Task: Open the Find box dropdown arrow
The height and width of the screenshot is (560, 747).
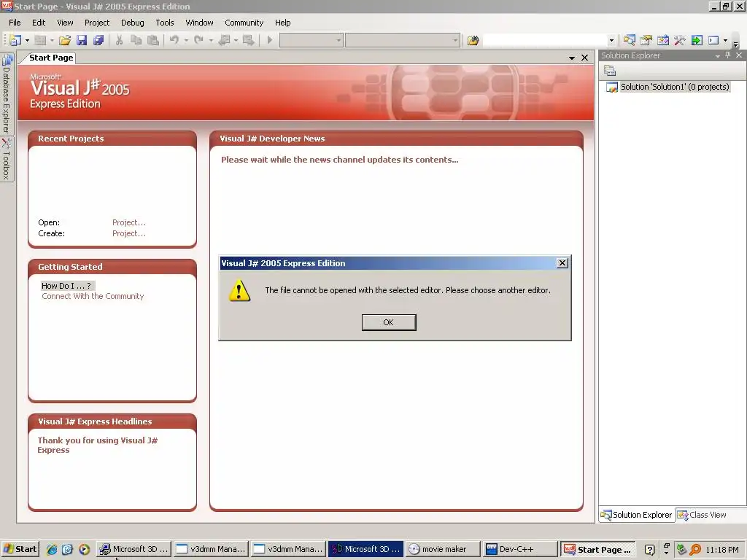Action: tap(612, 41)
